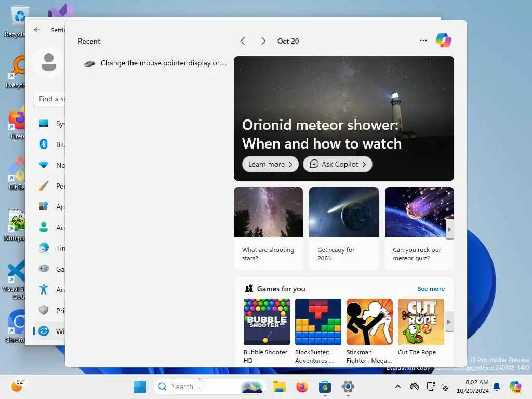Click the Ask Copilot button
Viewport: 532px width, 399px height.
(x=337, y=164)
